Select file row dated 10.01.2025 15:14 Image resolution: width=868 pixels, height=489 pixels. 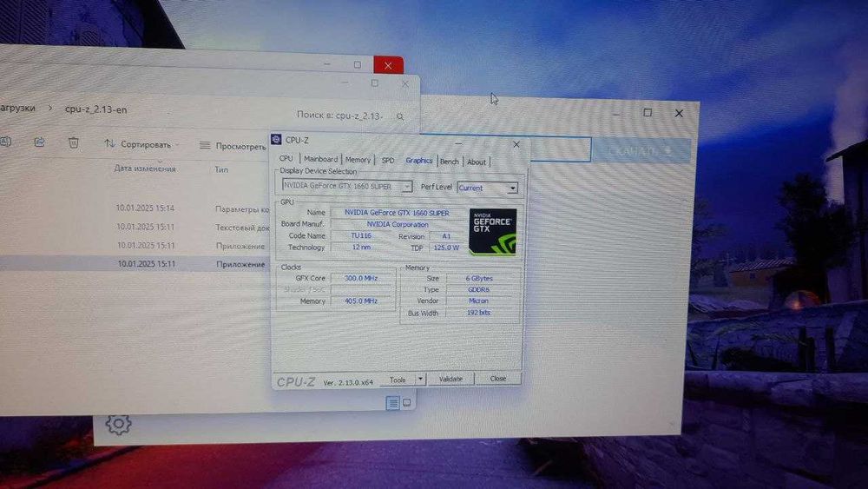[135, 208]
